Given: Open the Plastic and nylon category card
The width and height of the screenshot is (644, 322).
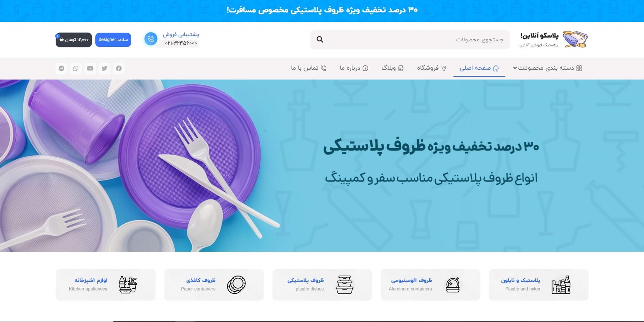Looking at the screenshot, I should tap(539, 285).
